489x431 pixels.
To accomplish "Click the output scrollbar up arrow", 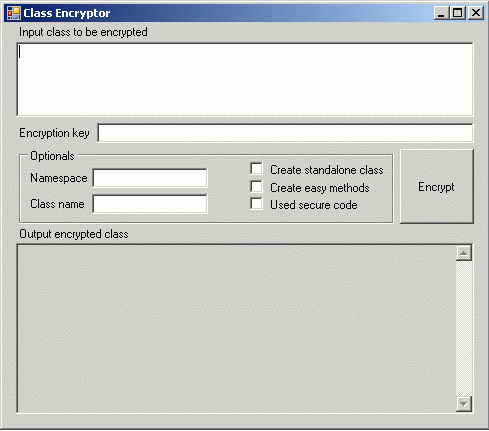I will pyautogui.click(x=464, y=253).
